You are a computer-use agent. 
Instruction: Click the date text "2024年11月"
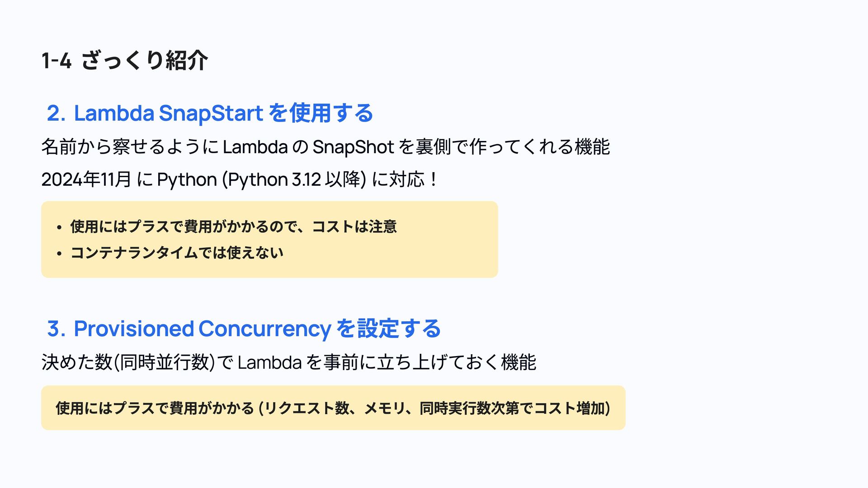click(86, 179)
